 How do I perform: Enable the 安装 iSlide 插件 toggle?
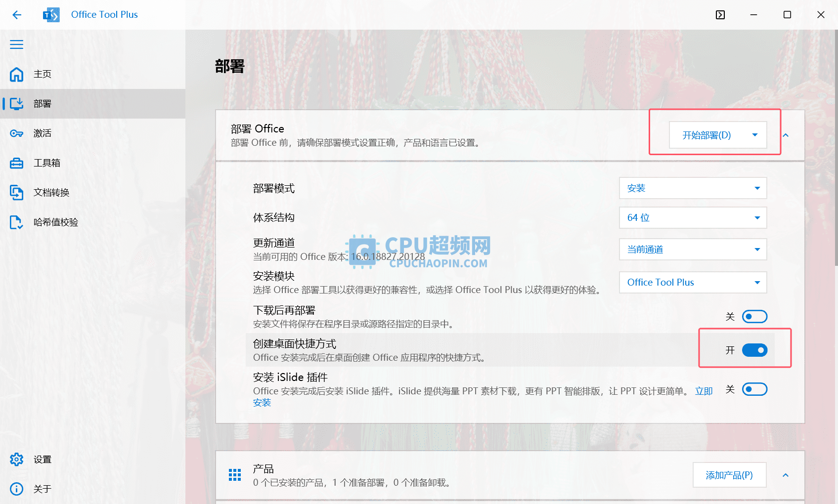point(754,389)
